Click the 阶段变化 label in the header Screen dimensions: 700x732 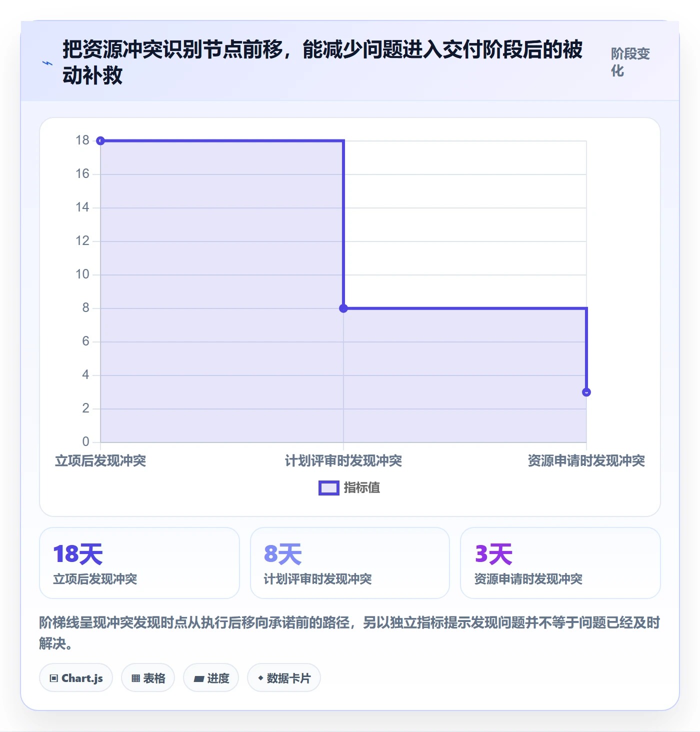click(630, 62)
